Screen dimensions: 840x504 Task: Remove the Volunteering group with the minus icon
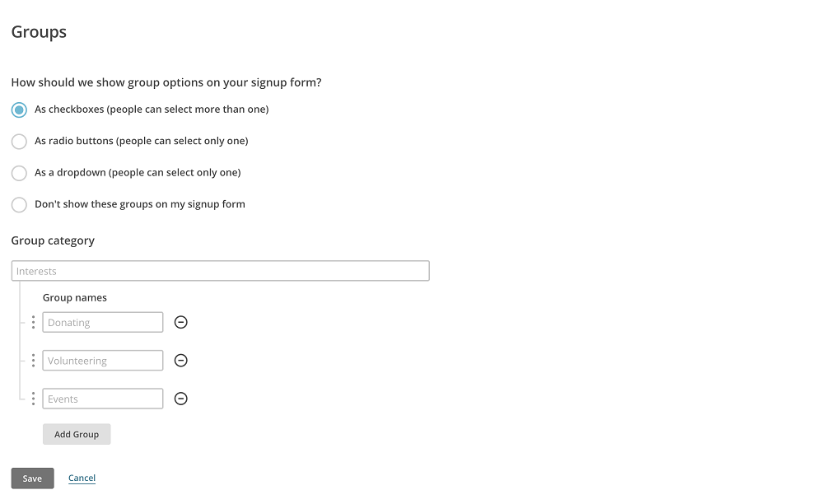180,360
